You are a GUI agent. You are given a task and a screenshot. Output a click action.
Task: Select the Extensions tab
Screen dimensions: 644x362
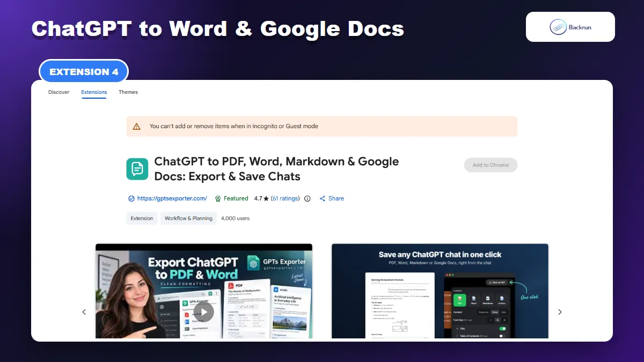pos(94,92)
